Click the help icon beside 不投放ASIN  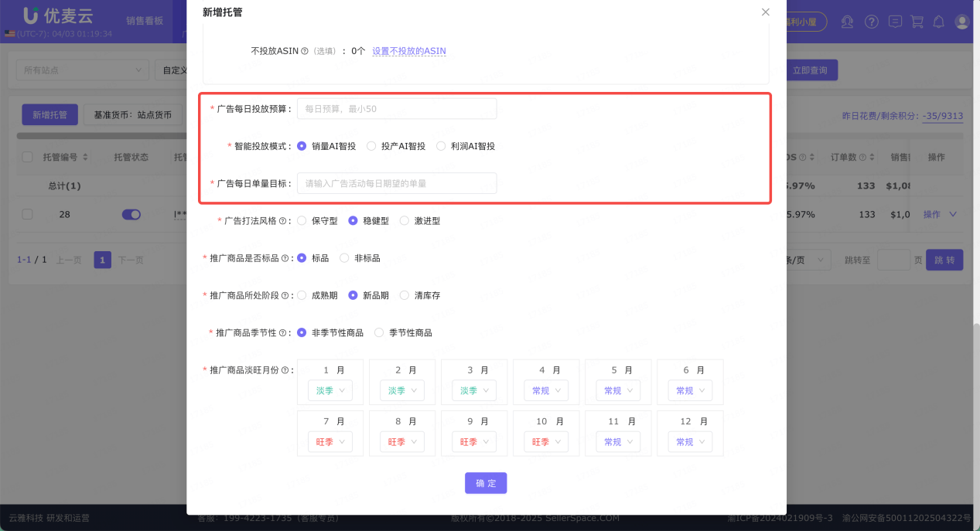click(x=305, y=51)
